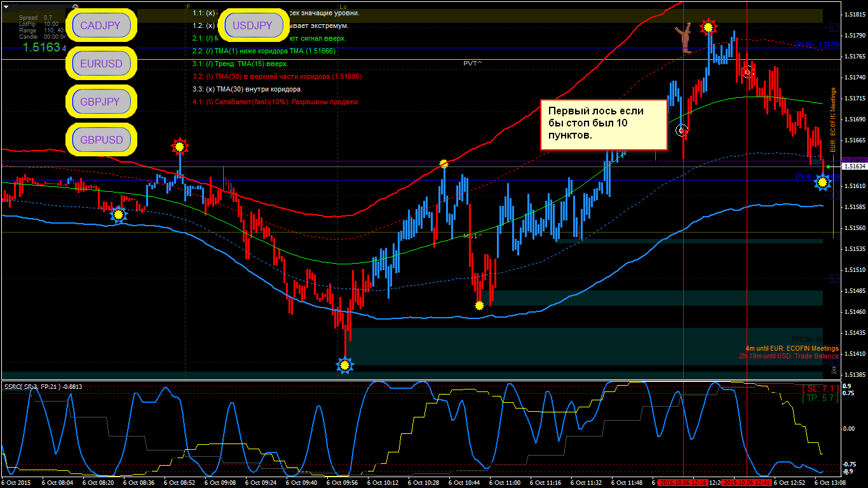Click circled arrow marker on the 12:41 line

(x=747, y=71)
